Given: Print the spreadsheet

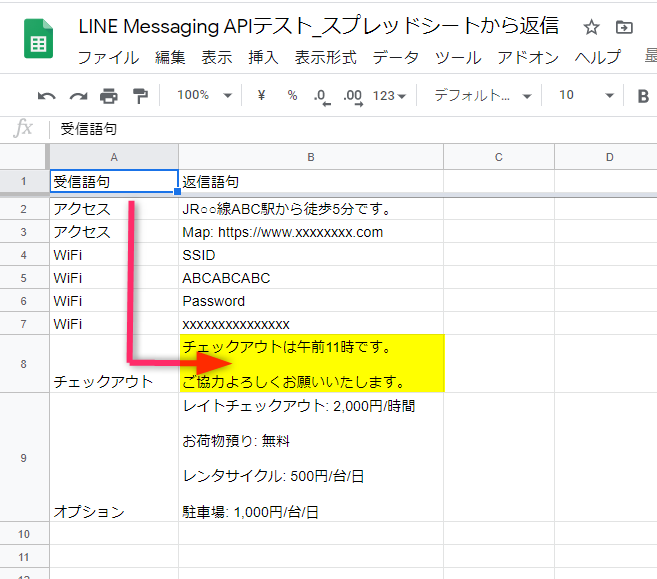Looking at the screenshot, I should pos(109,96).
